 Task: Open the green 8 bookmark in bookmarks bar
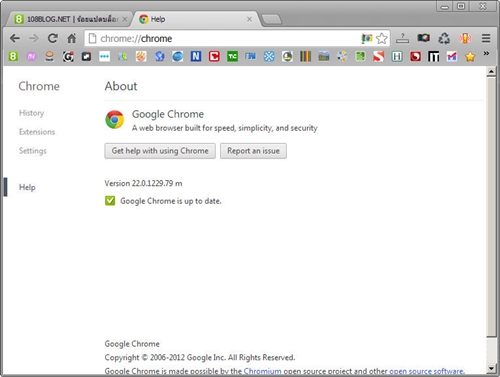[13, 56]
